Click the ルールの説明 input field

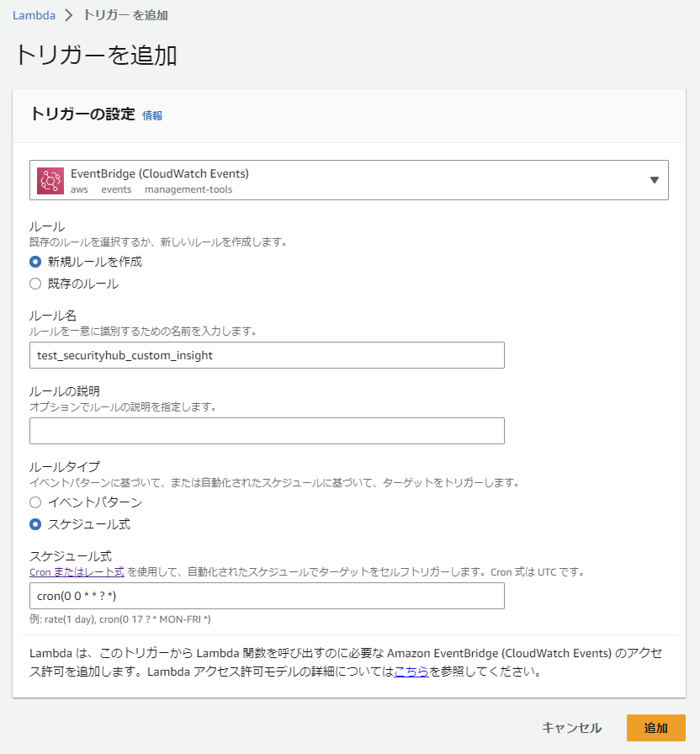point(267,431)
